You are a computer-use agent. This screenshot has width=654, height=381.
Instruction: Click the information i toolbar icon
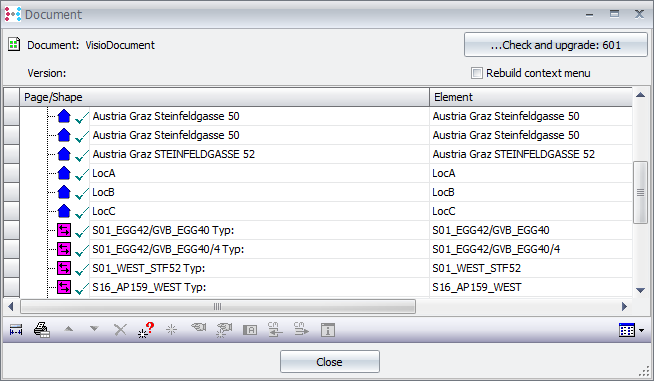tap(328, 330)
